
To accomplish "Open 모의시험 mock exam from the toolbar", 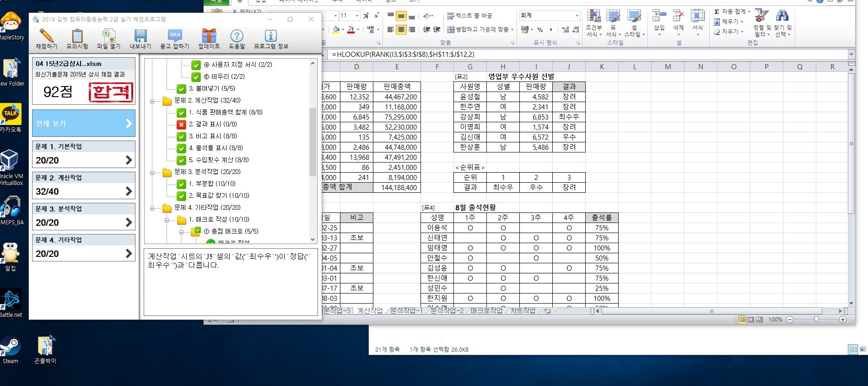I will (x=77, y=38).
